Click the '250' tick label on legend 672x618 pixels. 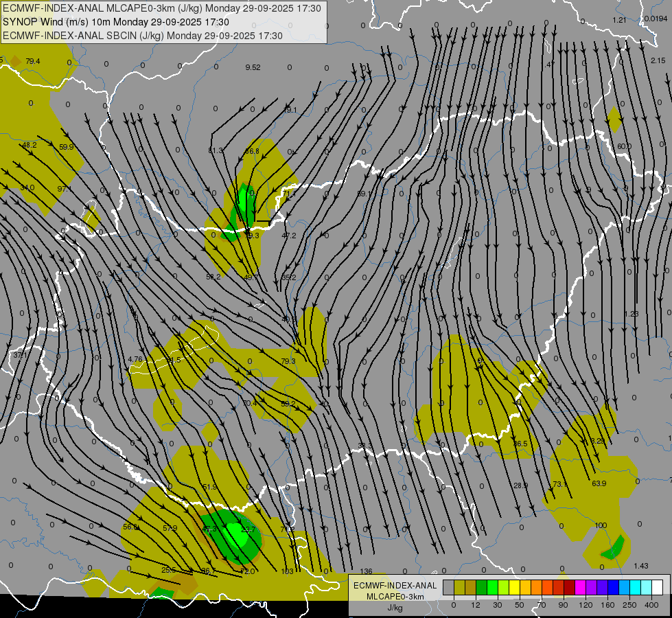click(629, 605)
